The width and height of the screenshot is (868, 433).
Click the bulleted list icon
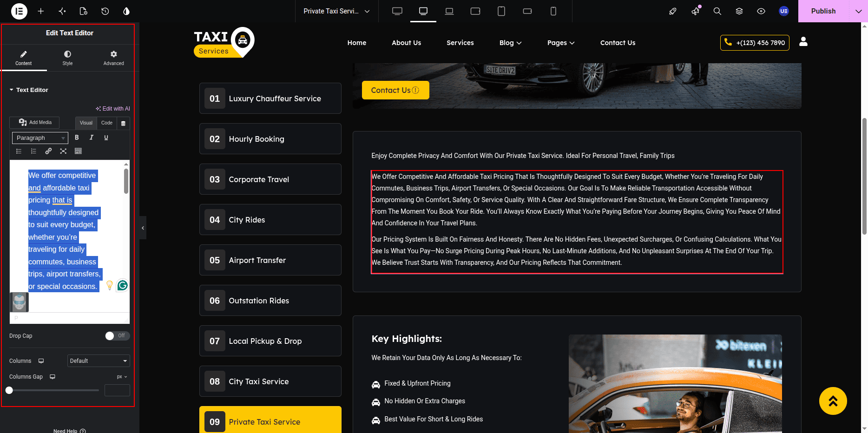19,151
